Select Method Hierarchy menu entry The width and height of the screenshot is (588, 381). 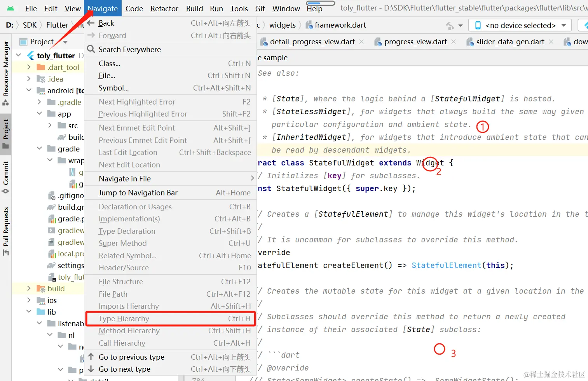170,331
